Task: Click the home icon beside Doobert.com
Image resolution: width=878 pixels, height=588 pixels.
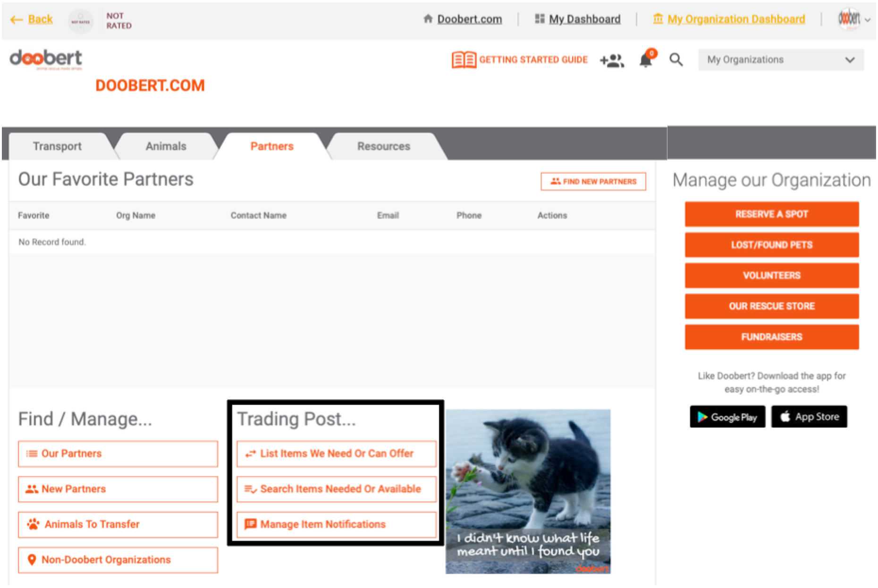Action: point(428,19)
